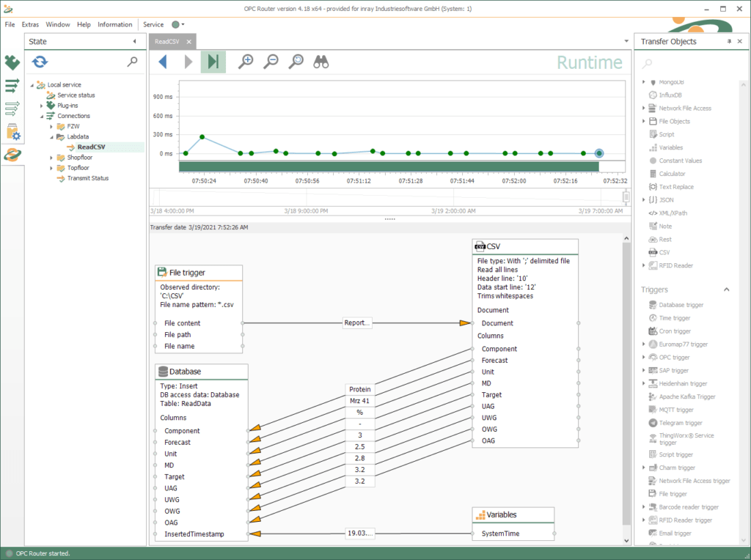Expand the Shopfloor folder node
Viewport: 751px width, 560px height.
(51, 158)
